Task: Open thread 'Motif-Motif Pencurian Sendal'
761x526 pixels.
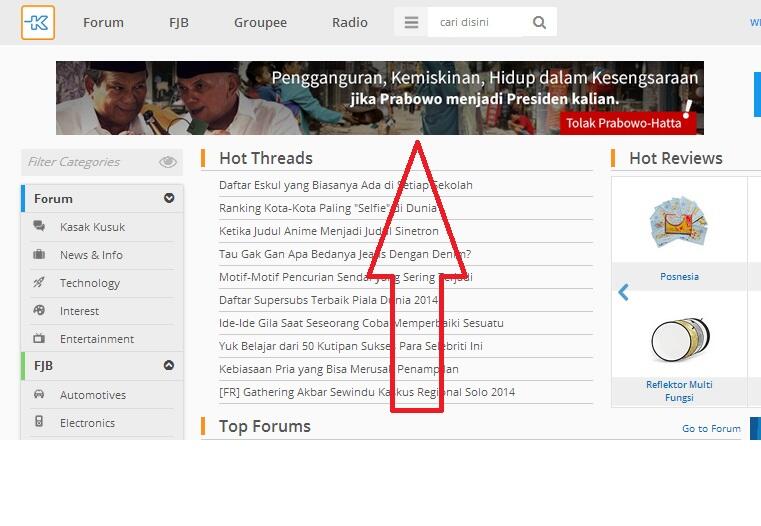Action: tap(346, 277)
